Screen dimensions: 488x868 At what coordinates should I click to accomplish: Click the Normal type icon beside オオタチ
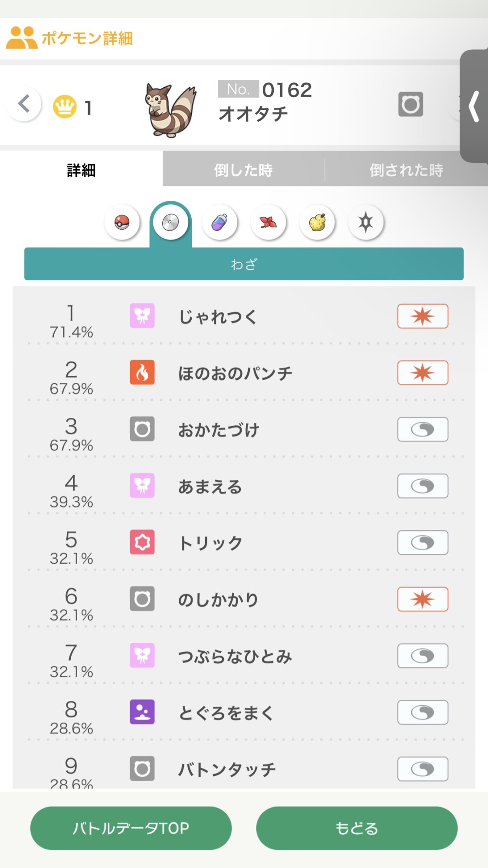tap(410, 104)
